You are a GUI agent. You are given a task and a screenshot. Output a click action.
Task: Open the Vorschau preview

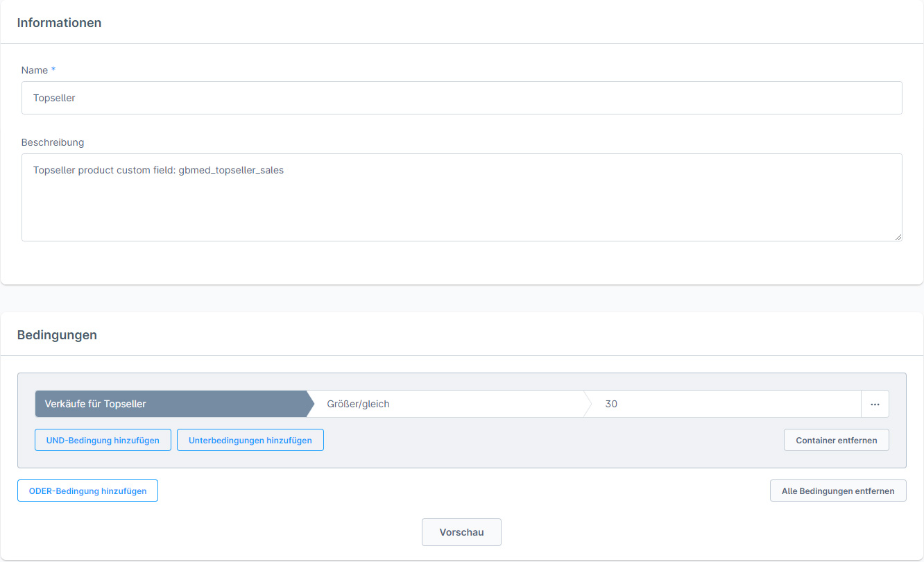461,532
